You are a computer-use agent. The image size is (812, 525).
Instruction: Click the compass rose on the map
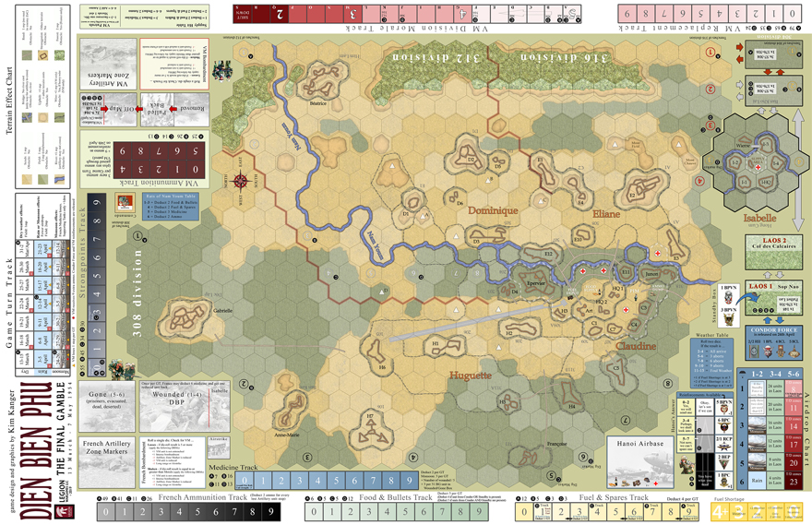point(241,181)
